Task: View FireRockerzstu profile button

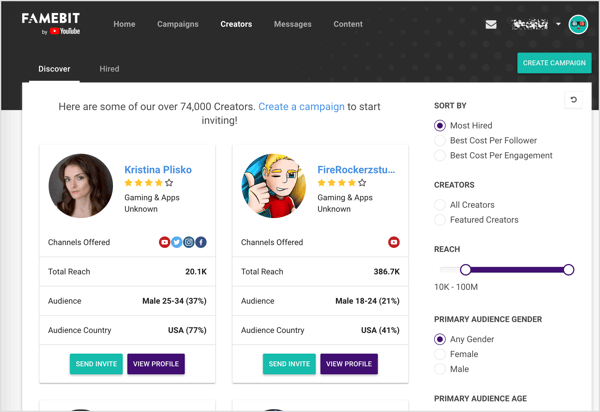Action: tap(349, 364)
